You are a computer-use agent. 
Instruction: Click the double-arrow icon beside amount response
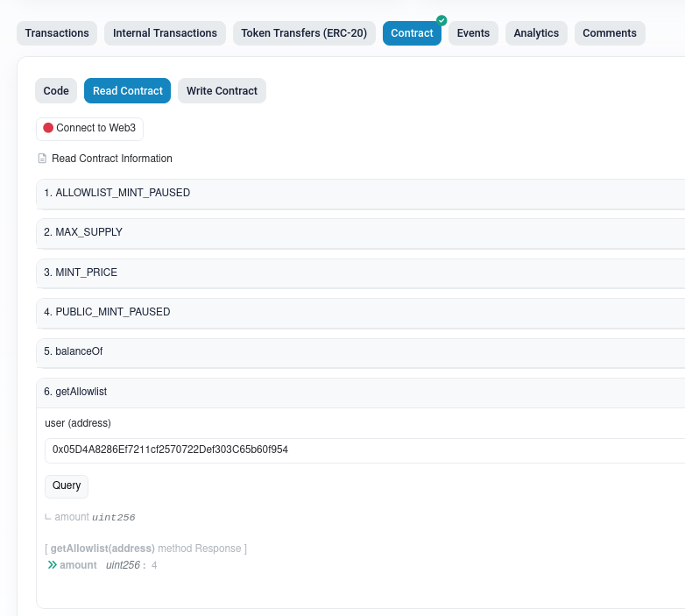52,565
